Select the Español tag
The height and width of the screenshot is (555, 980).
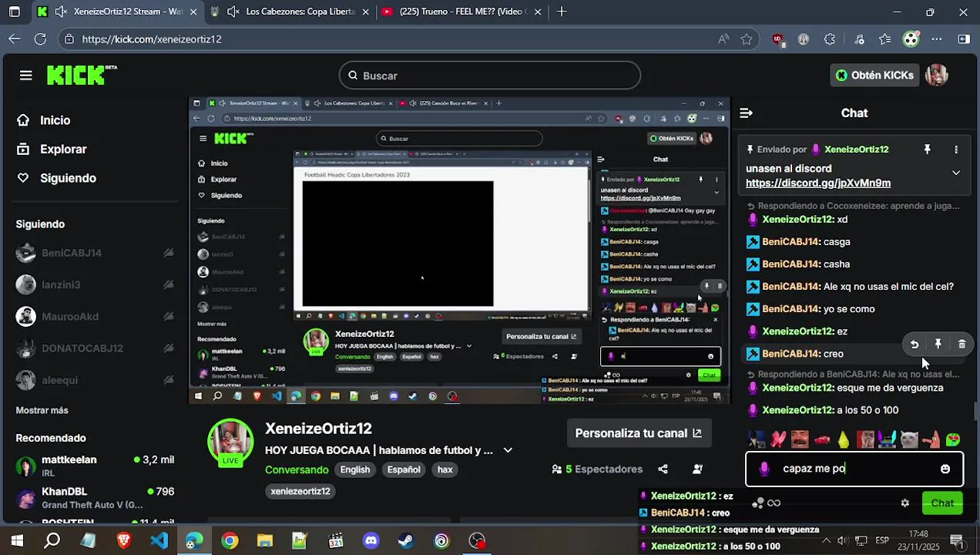404,469
